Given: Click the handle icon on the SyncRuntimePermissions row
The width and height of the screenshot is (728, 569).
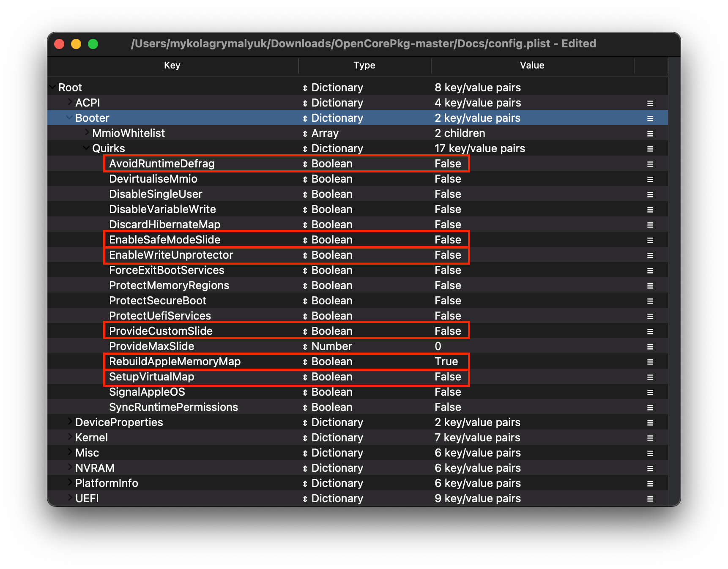Looking at the screenshot, I should 650,408.
